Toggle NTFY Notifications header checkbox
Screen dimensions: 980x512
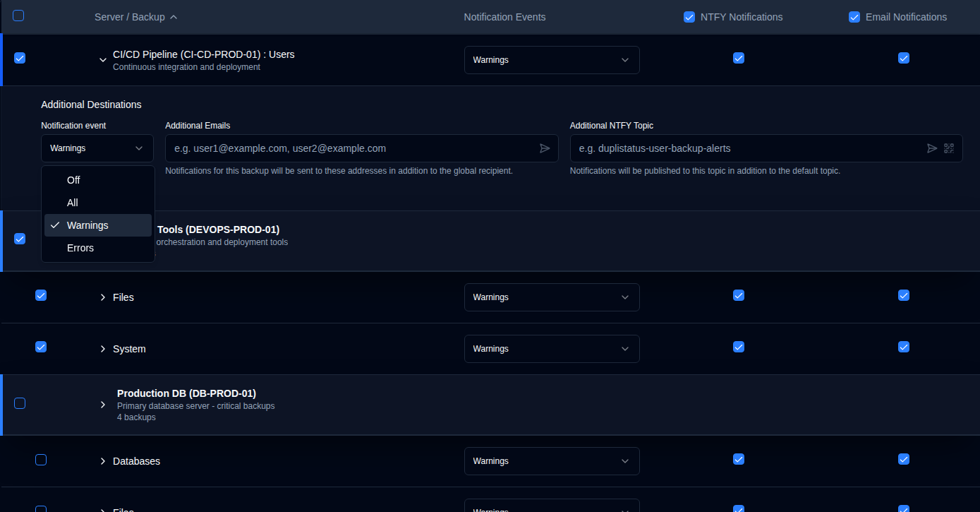tap(689, 17)
